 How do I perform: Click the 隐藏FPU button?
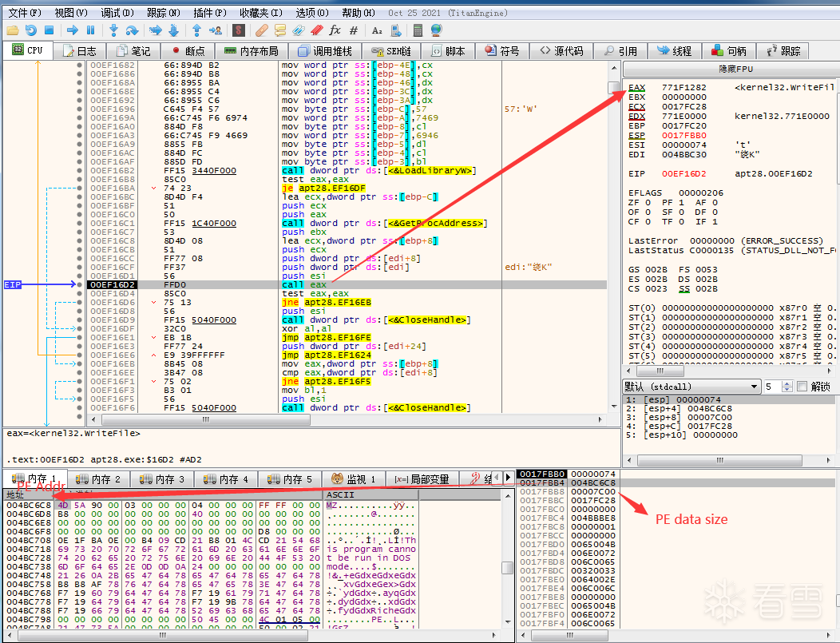731,69
